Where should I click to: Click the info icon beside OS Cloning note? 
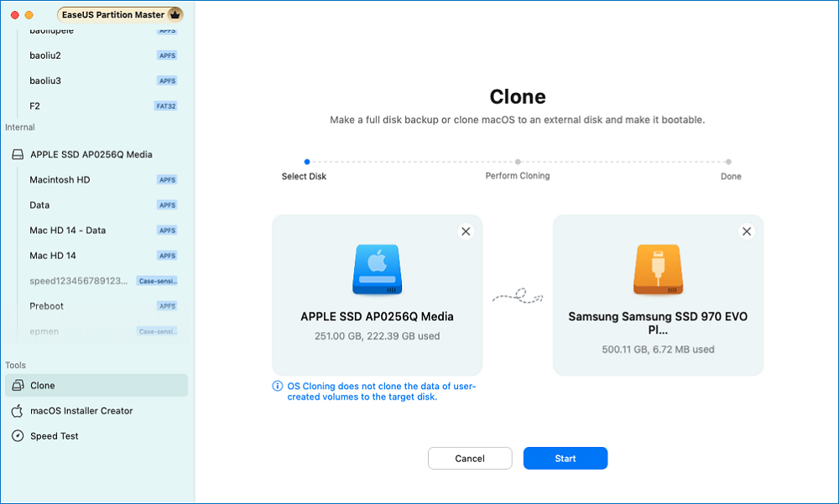click(277, 386)
